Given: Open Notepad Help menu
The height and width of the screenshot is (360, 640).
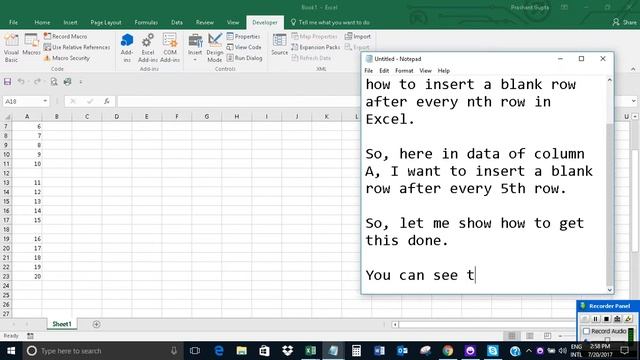Looking at the screenshot, I should [444, 71].
